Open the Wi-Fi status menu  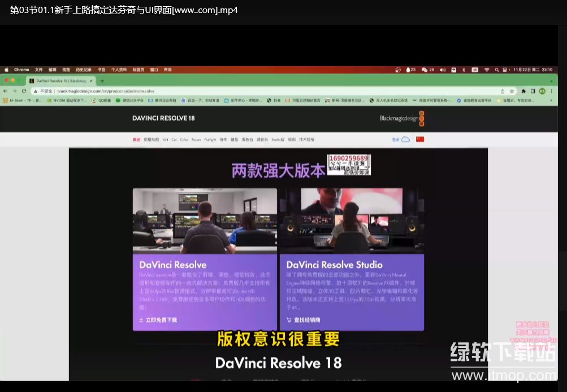click(487, 69)
